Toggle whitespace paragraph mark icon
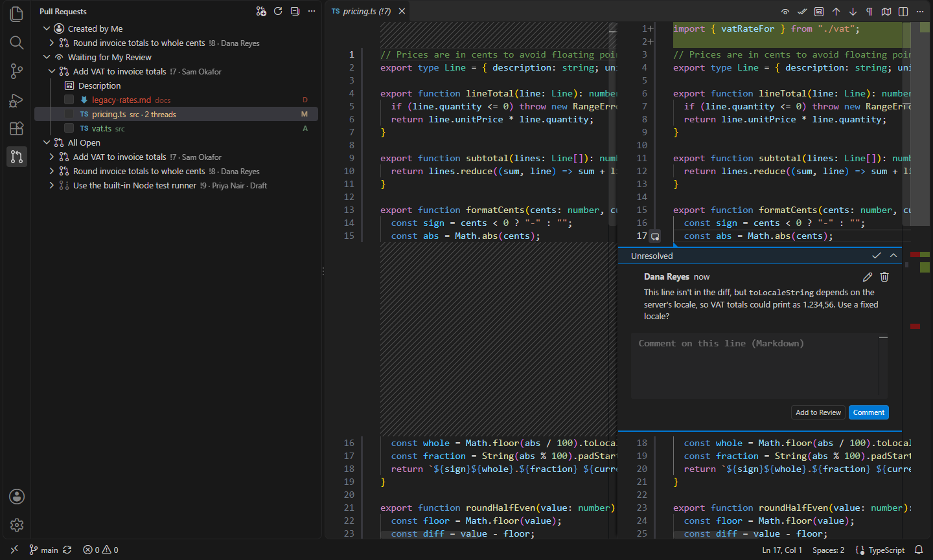This screenshot has height=560, width=933. coord(870,12)
